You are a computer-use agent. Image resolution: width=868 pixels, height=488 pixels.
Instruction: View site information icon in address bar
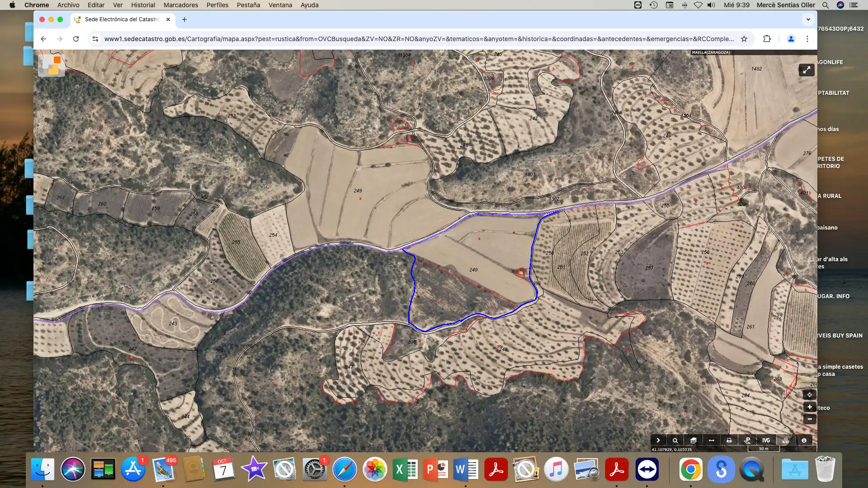click(95, 39)
